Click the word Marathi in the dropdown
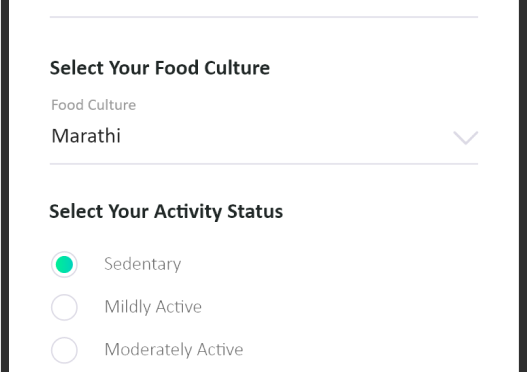The image size is (527, 372). pyautogui.click(x=86, y=136)
